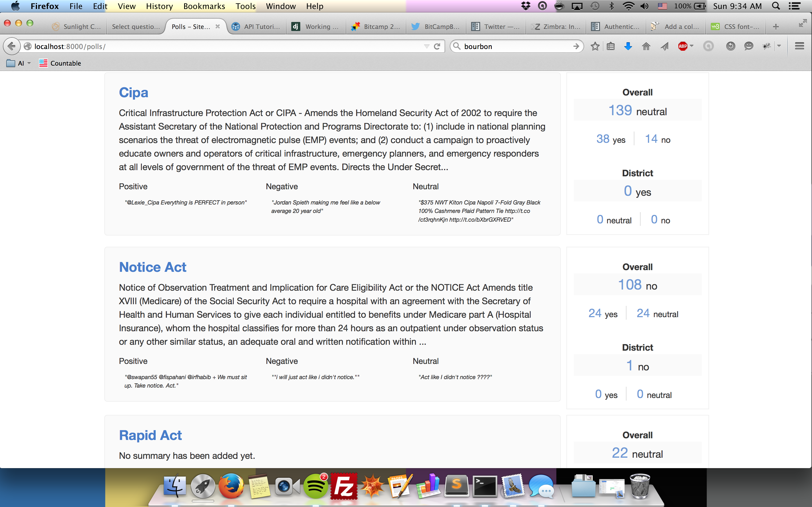Viewport: 812px width, 507px height.
Task: Open the Downloads arrow icon
Action: tap(628, 46)
